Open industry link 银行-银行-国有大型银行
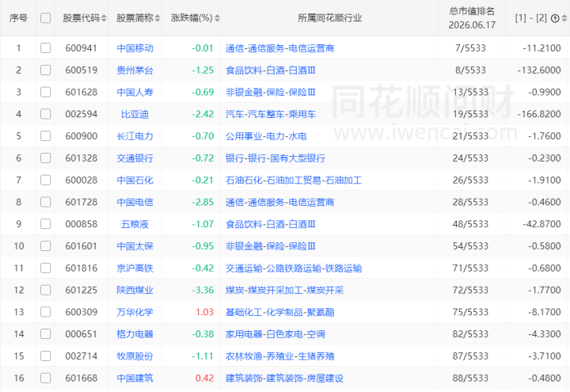This screenshot has height=392, width=570. point(275,158)
